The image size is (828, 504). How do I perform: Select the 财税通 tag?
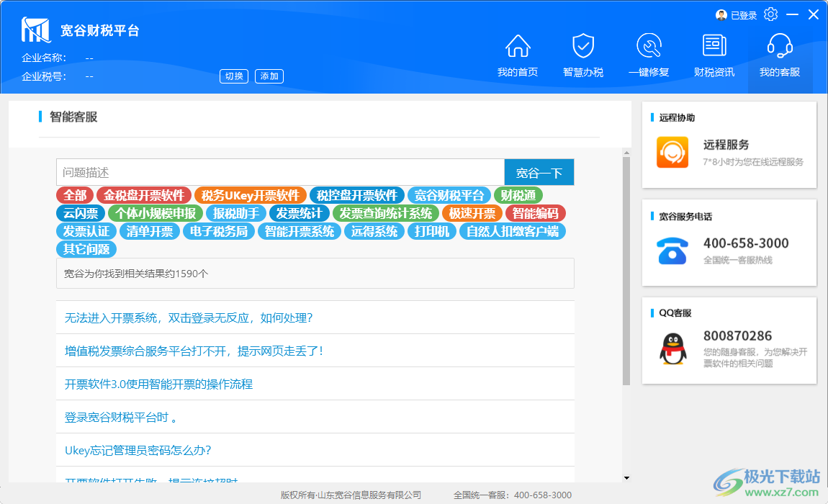tap(518, 195)
